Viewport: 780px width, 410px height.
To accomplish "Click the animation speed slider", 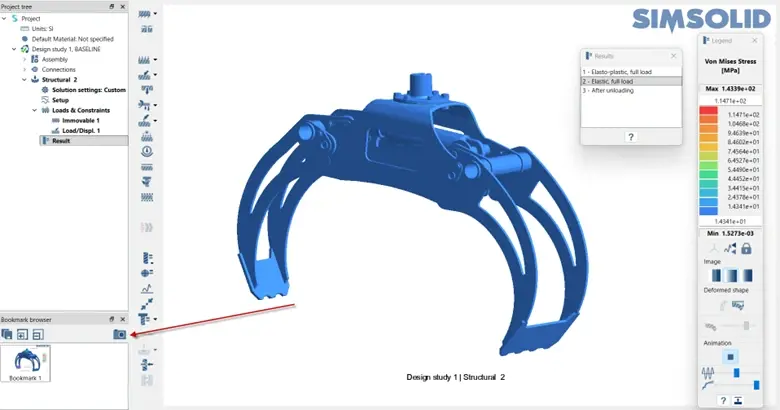I will click(x=736, y=372).
